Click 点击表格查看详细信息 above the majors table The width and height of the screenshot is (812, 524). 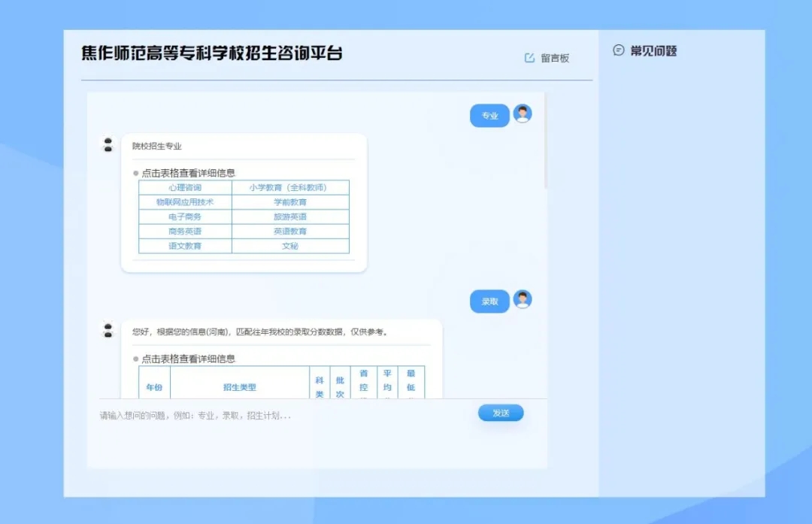tap(189, 173)
